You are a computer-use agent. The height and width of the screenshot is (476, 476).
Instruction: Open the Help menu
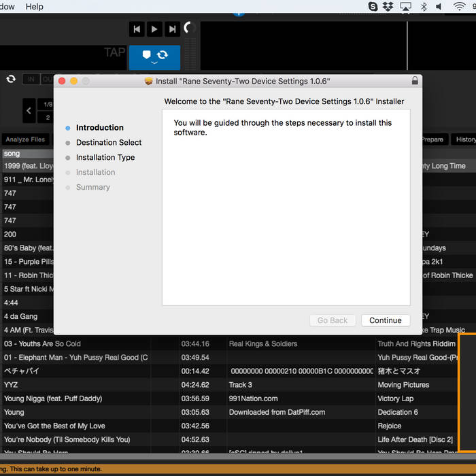coord(34,7)
